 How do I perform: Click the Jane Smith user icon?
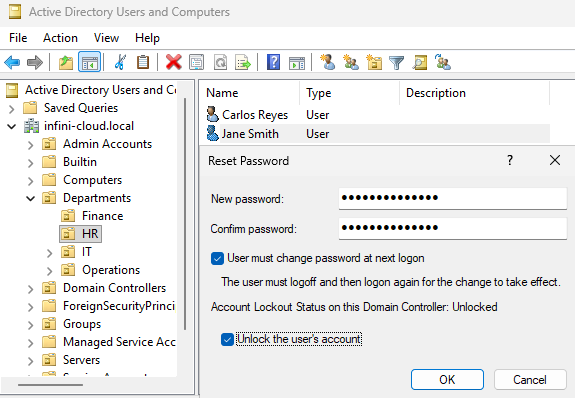(212, 133)
